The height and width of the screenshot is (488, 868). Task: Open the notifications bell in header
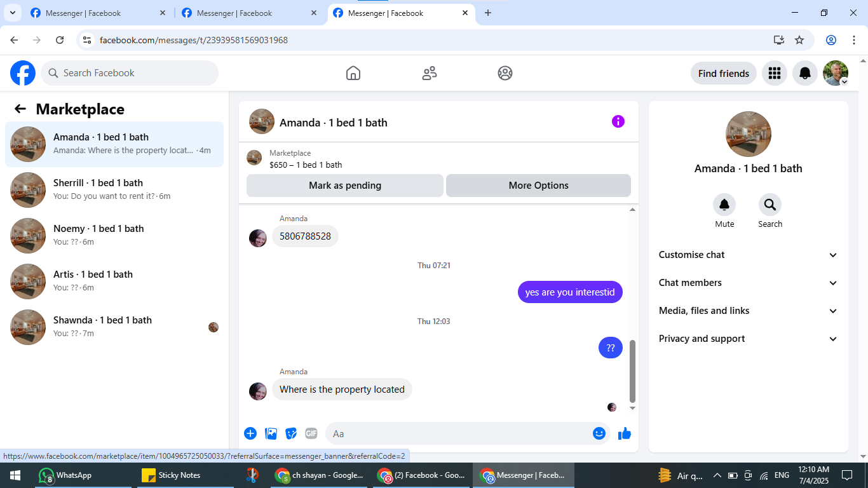click(x=805, y=73)
